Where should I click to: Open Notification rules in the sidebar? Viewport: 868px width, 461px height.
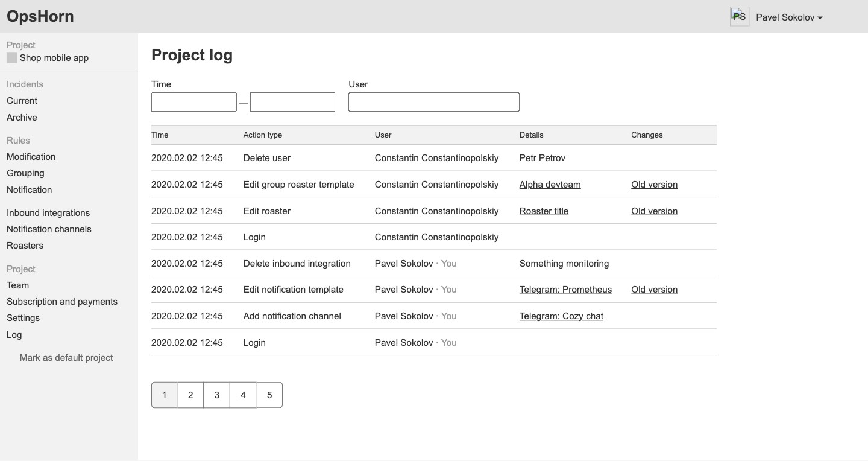click(x=30, y=190)
